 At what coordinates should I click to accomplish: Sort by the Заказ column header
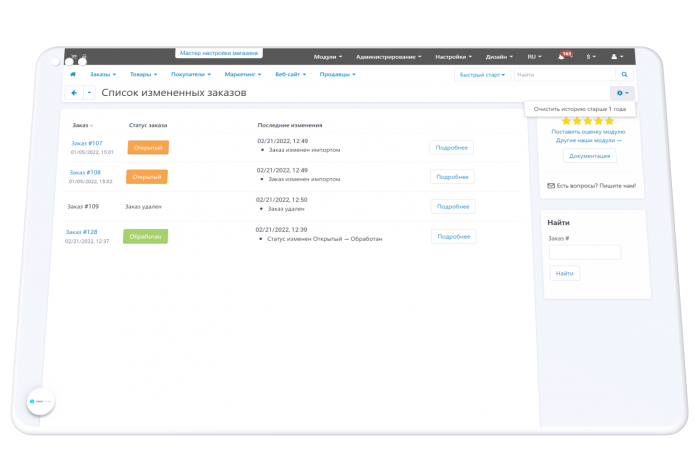tap(82, 125)
